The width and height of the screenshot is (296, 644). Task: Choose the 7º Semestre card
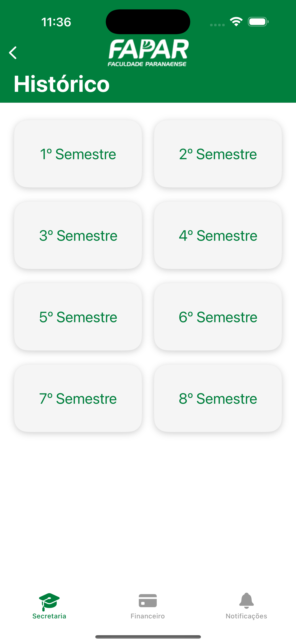pyautogui.click(x=78, y=398)
